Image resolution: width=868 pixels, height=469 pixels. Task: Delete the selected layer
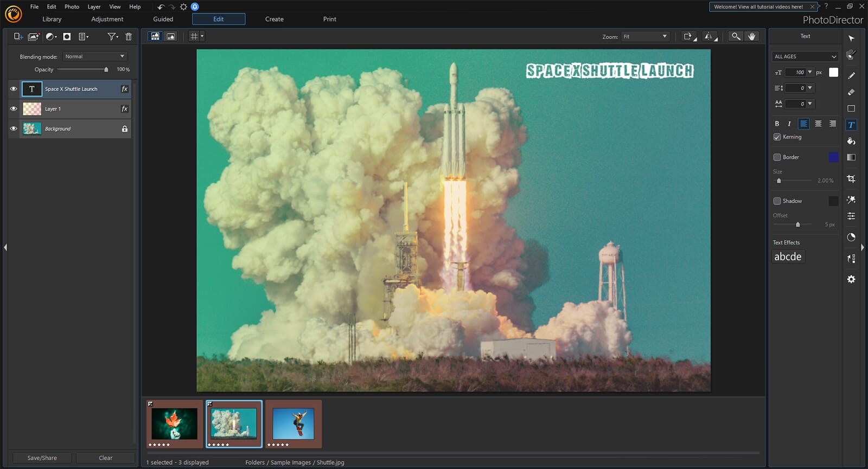click(129, 36)
